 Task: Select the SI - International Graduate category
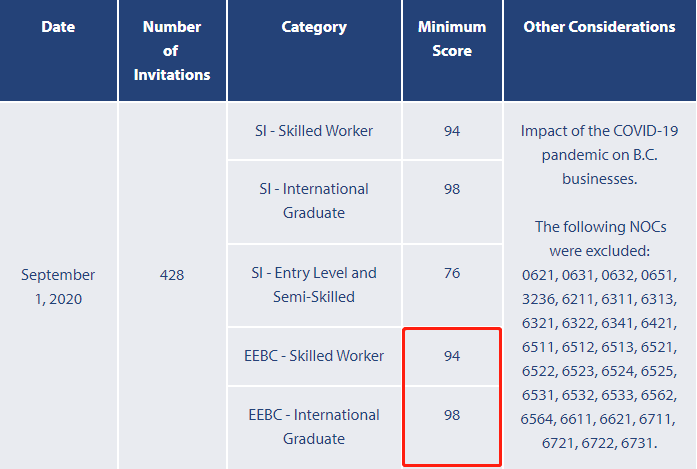click(x=315, y=200)
